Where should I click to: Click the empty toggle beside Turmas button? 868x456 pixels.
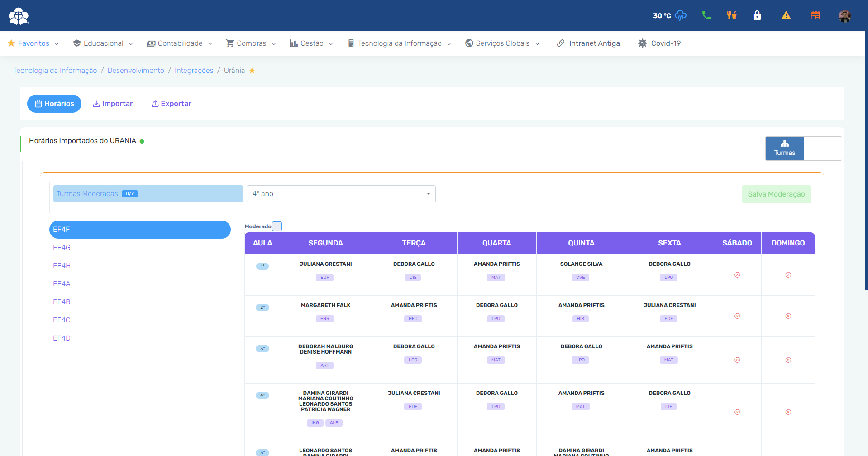pos(822,149)
